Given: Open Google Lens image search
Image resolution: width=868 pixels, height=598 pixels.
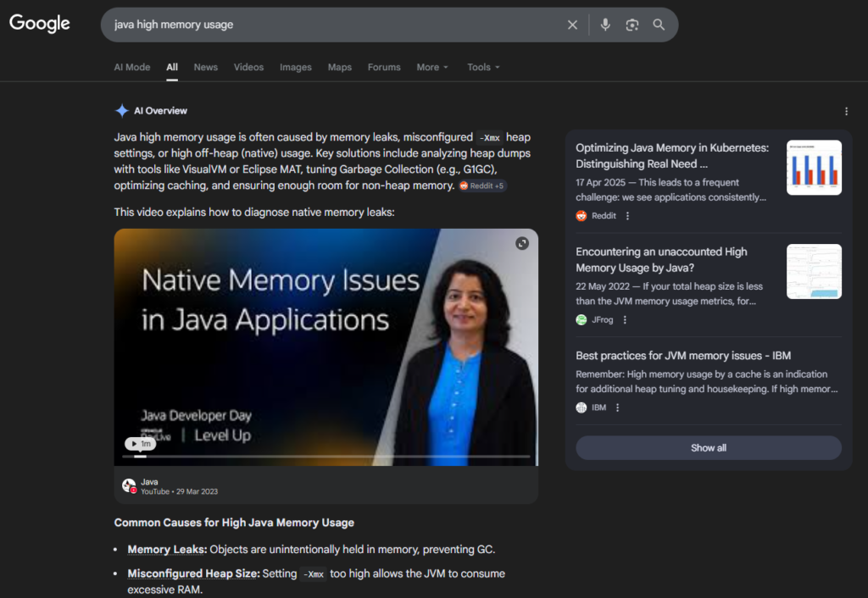Looking at the screenshot, I should click(632, 25).
